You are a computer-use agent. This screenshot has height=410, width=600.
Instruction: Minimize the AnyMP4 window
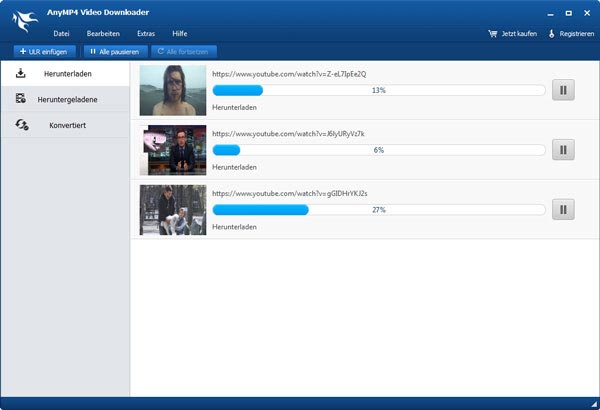click(x=550, y=14)
